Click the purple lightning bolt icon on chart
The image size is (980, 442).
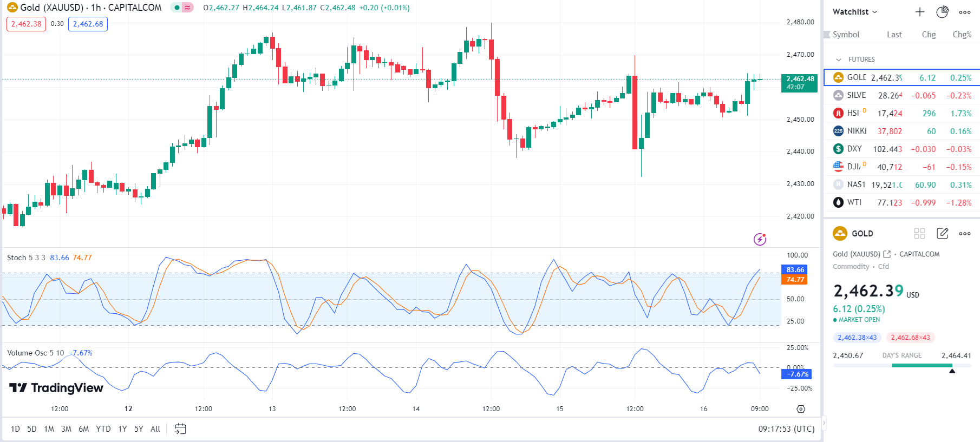(x=760, y=239)
